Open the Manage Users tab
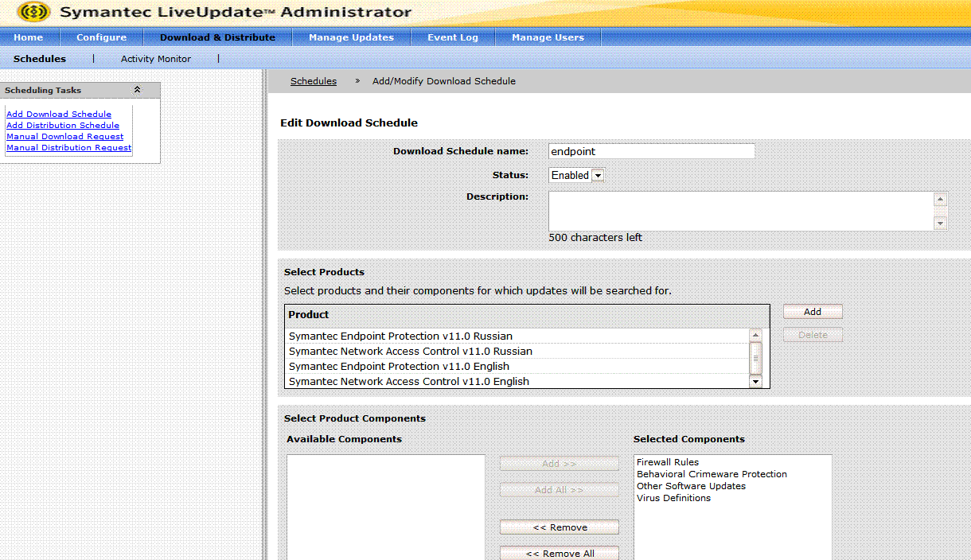Screen dimensions: 971x560 [548, 37]
